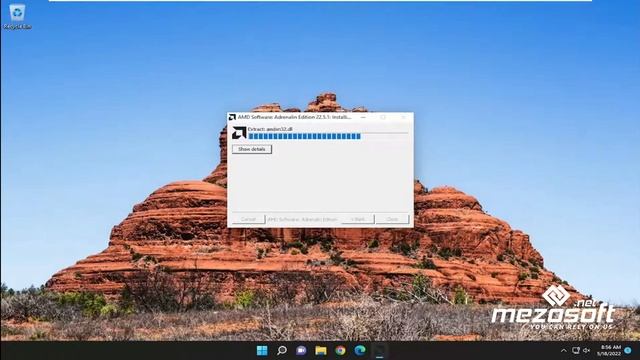Open the Recycle Bin desktop icon
This screenshot has width=640, height=360.
[17, 16]
